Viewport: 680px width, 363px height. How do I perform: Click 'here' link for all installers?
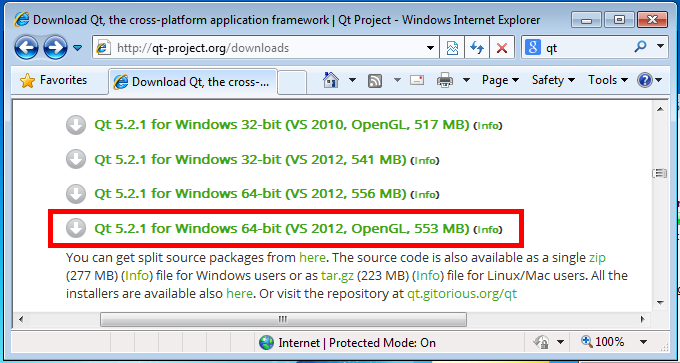tap(239, 294)
